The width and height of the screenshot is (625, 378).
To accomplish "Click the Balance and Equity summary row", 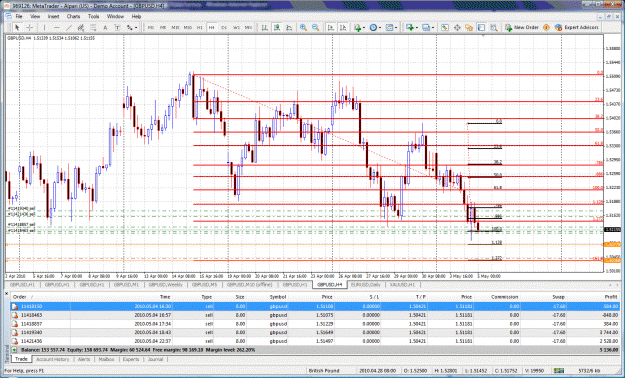I will [x=315, y=350].
